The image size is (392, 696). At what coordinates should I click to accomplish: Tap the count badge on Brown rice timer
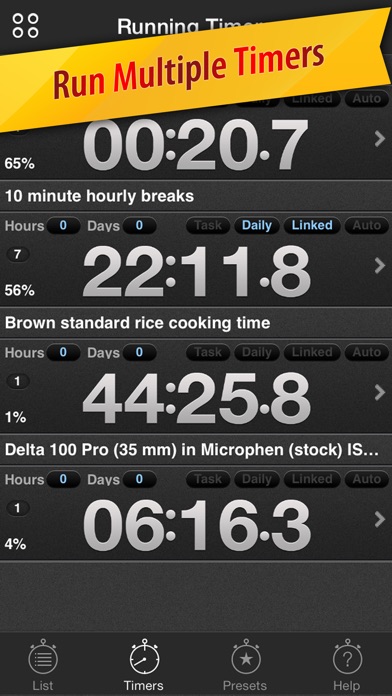coord(18,381)
